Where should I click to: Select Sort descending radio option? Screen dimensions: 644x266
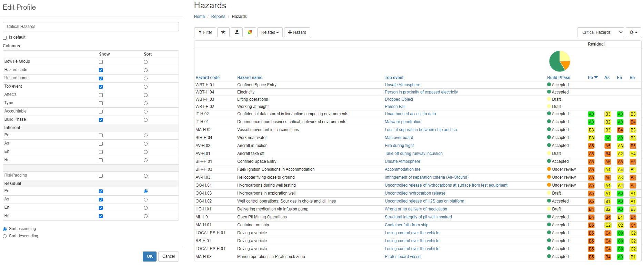[5, 236]
